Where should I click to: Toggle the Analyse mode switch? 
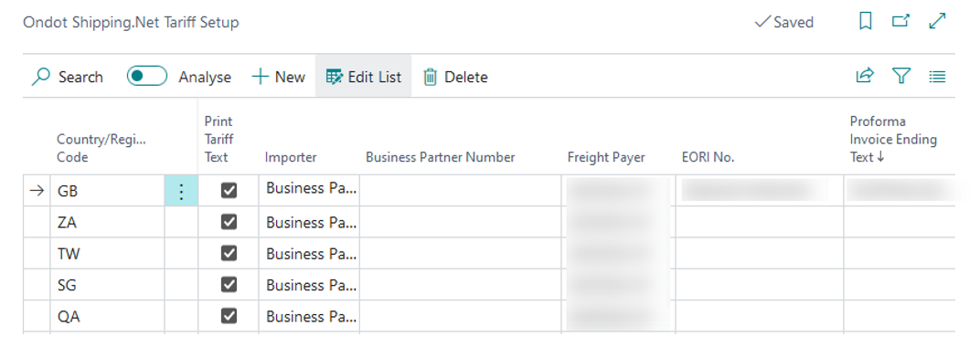(147, 76)
